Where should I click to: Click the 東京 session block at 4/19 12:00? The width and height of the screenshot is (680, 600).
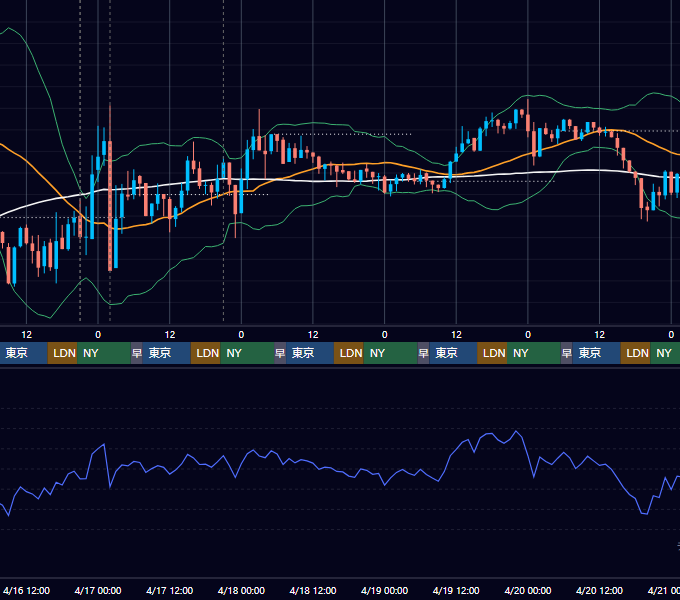(x=453, y=353)
